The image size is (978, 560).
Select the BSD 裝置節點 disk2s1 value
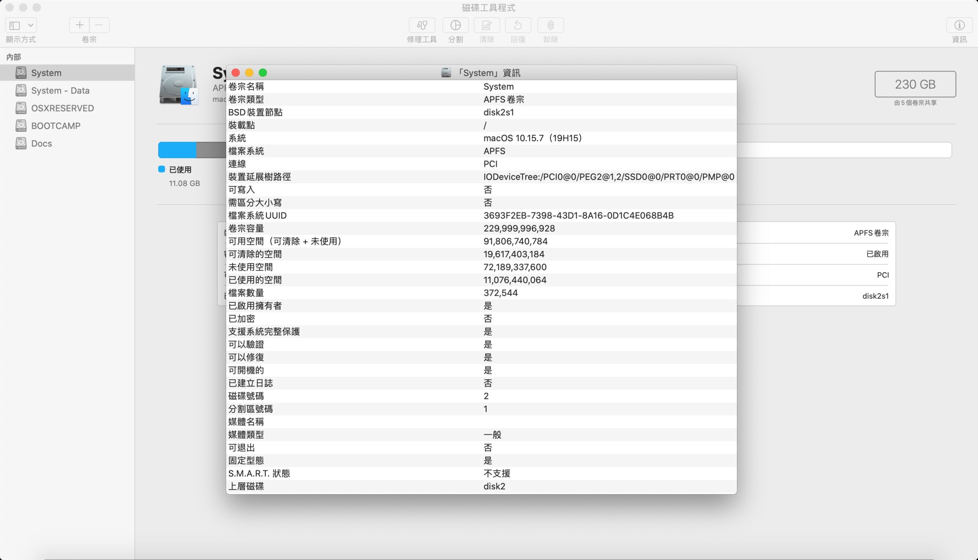click(x=499, y=112)
